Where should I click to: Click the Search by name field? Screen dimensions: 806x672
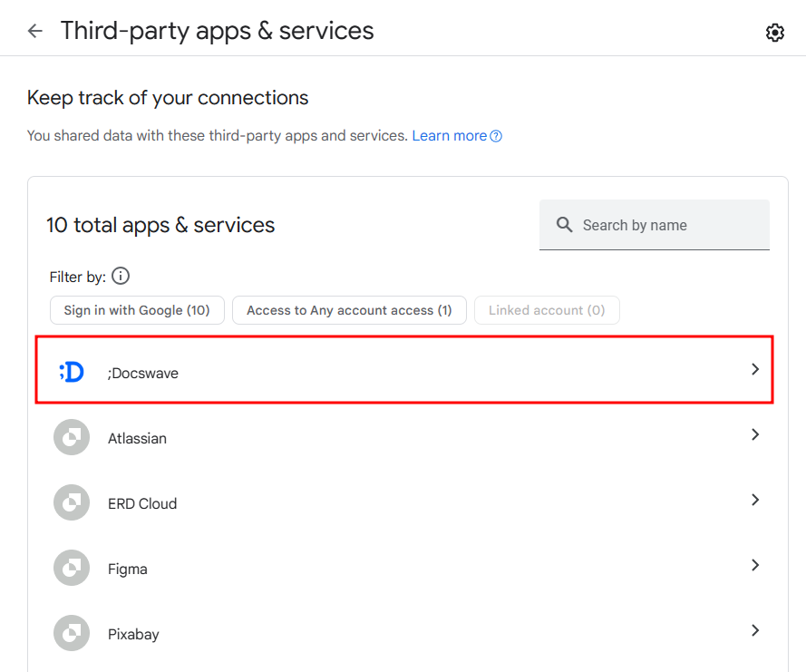pyautogui.click(x=655, y=225)
